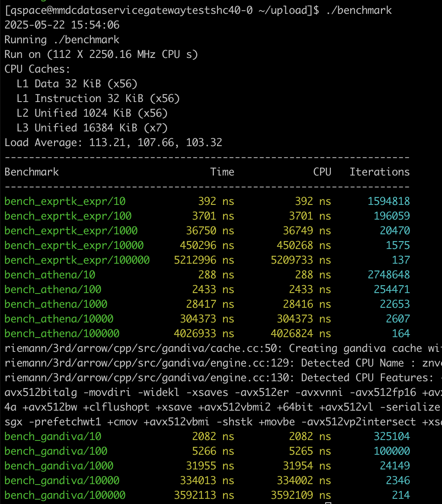Image resolution: width=442 pixels, height=504 pixels.
Task: Click the engine.cc:130 Detected CPU Features line
Action: tap(223, 378)
